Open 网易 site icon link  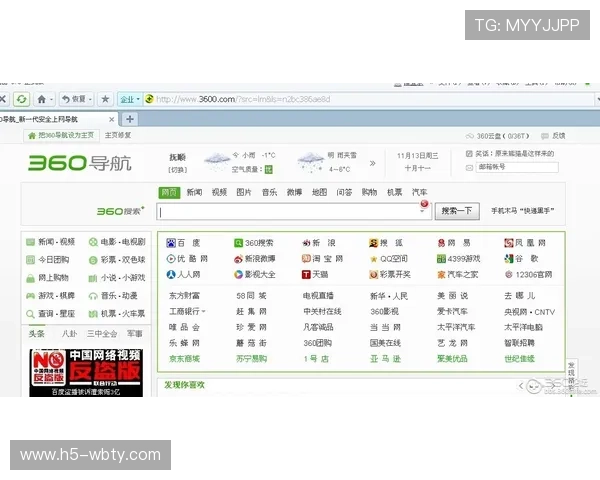tap(441, 243)
